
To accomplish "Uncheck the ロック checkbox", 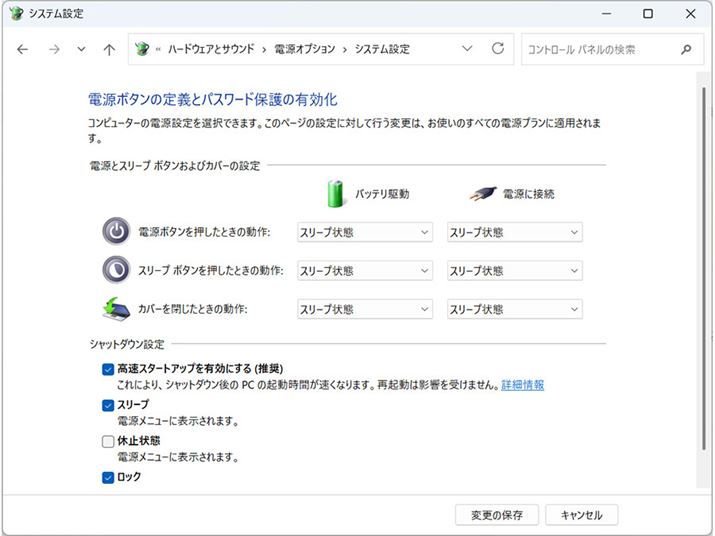I will (108, 478).
